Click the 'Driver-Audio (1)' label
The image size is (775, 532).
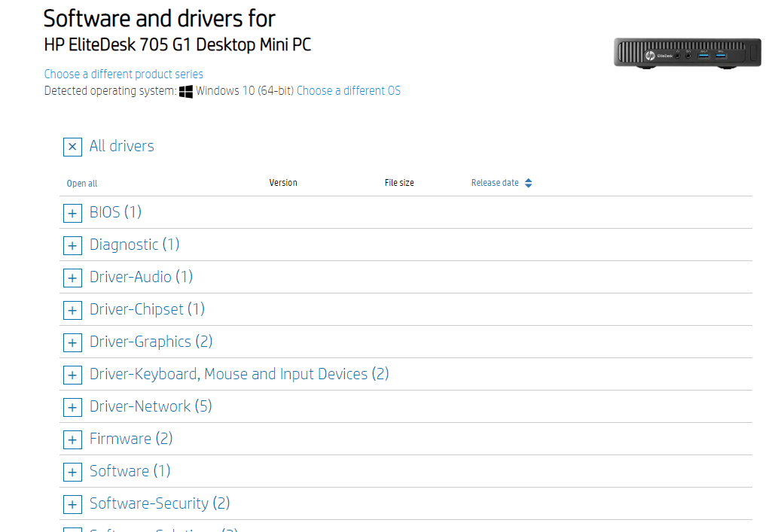[x=141, y=277]
